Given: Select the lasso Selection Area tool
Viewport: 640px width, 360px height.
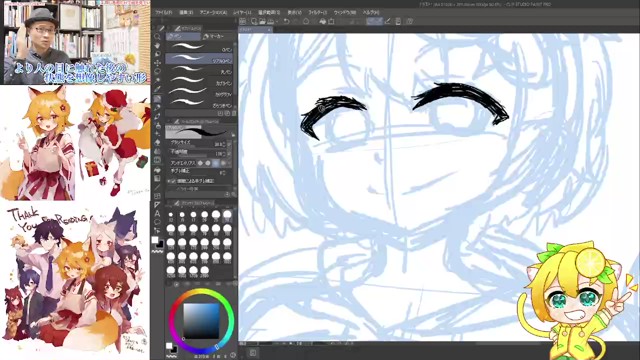Looking at the screenshot, I should pyautogui.click(x=158, y=71).
